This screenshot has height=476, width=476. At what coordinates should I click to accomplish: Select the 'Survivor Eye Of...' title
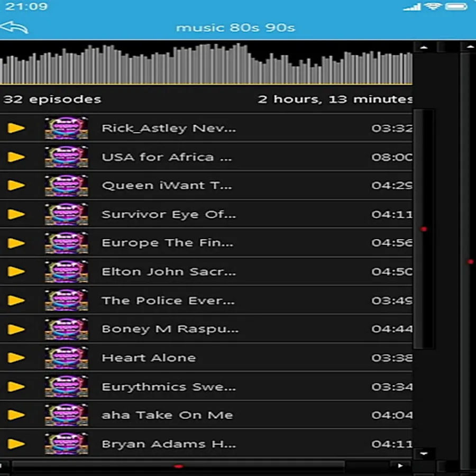click(x=169, y=215)
